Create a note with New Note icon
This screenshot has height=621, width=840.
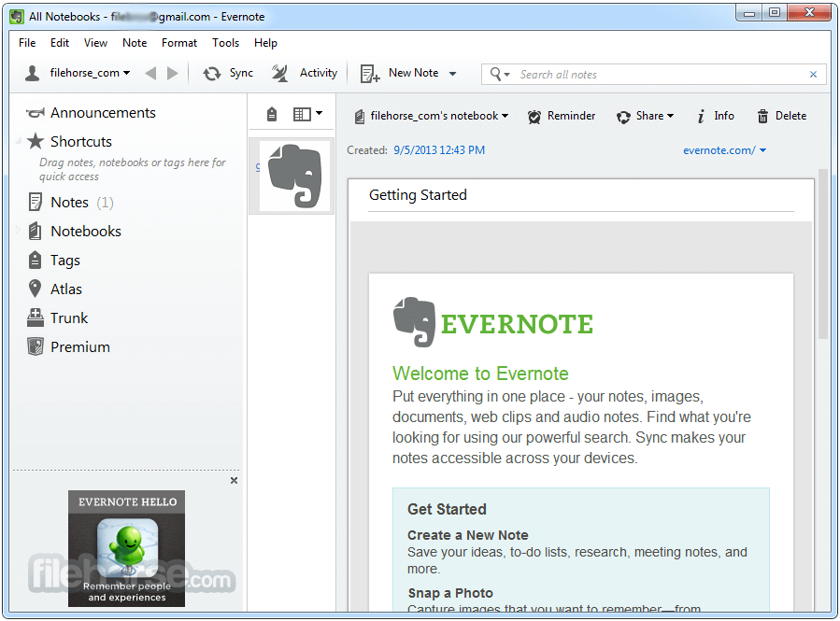370,74
